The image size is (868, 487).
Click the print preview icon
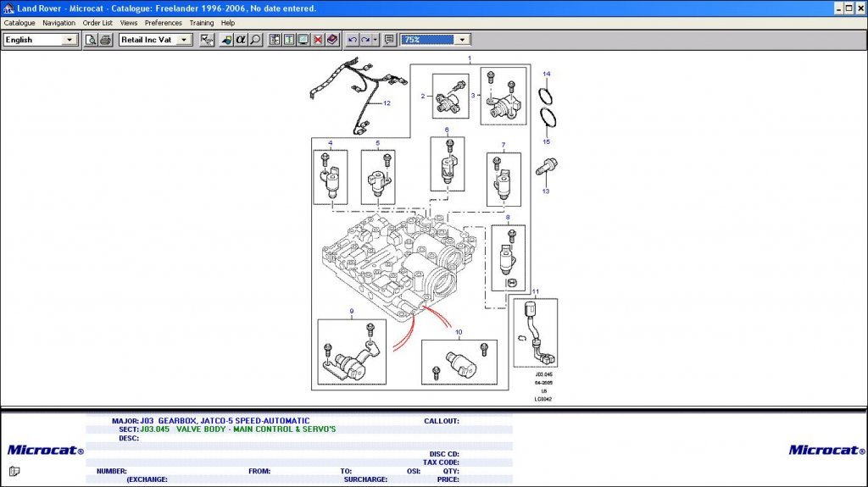pyautogui.click(x=91, y=40)
